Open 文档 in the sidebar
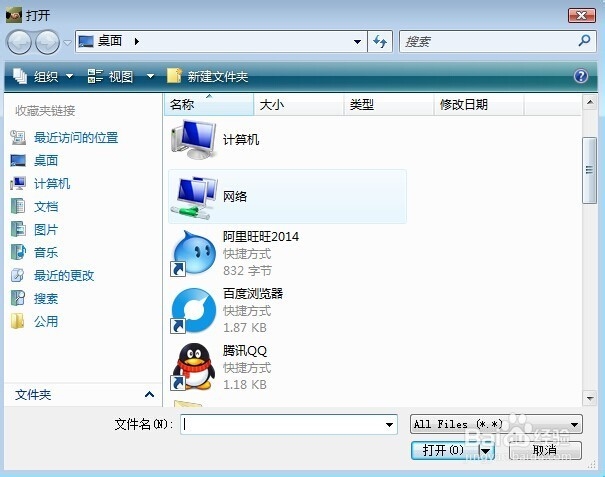This screenshot has width=605, height=477. [46, 206]
